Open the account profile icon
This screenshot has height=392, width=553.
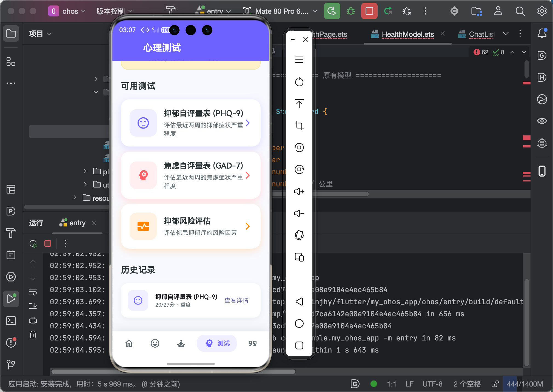tap(498, 11)
